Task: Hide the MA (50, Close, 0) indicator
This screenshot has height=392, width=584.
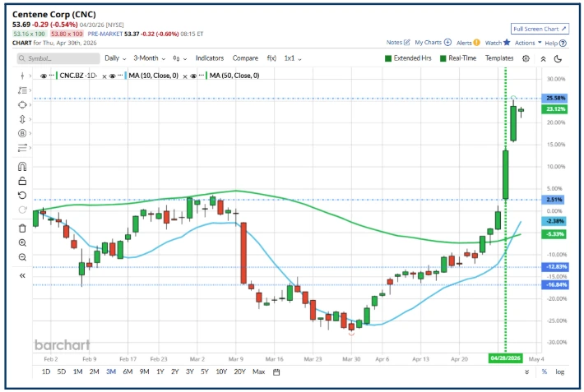Action: [193, 76]
